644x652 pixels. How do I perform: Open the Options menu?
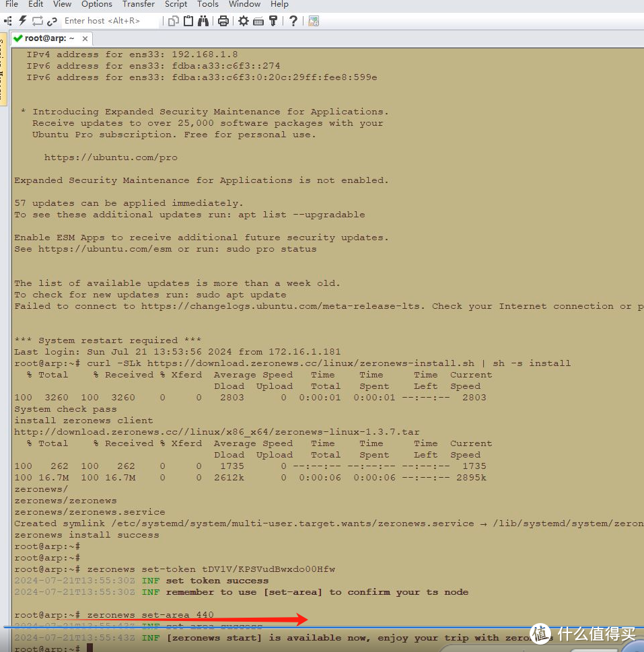(x=97, y=4)
